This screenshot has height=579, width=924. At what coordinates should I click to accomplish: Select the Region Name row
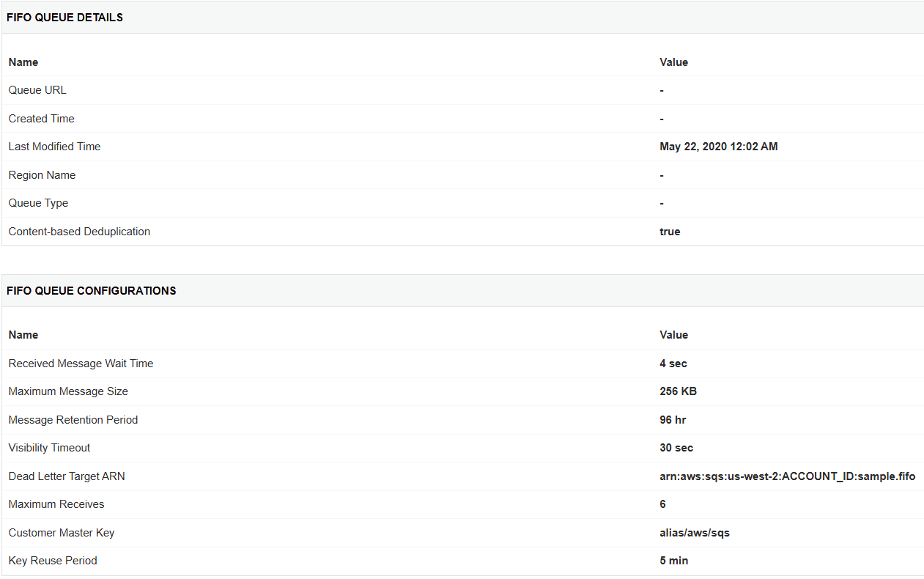(x=462, y=175)
